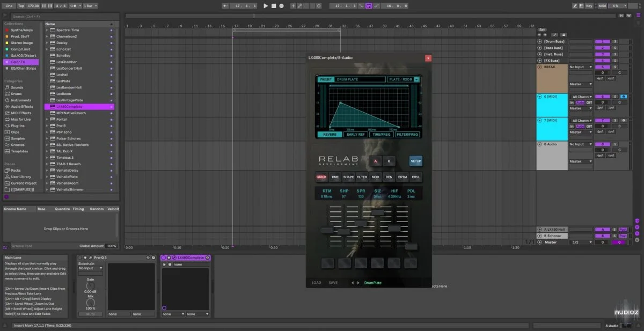Image resolution: width=644 pixels, height=331 pixels.
Task: Open the Max for Live category
Action: pyautogui.click(x=21, y=119)
